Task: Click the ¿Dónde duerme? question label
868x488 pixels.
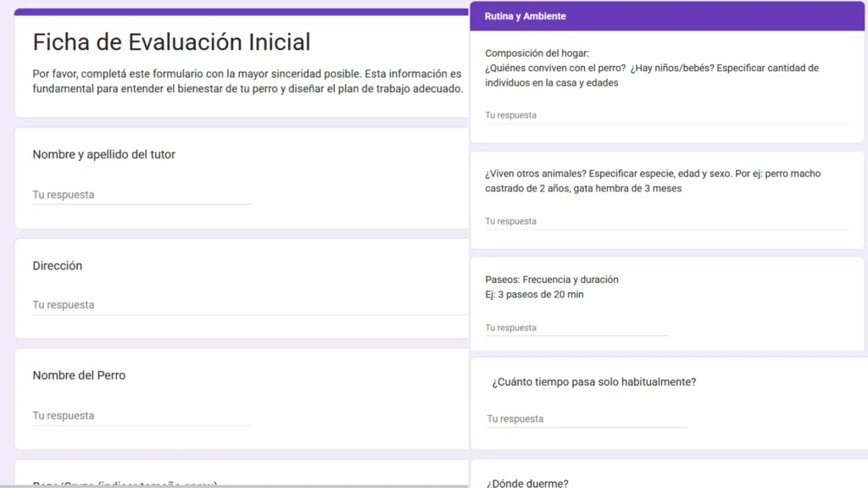Action: pyautogui.click(x=527, y=483)
